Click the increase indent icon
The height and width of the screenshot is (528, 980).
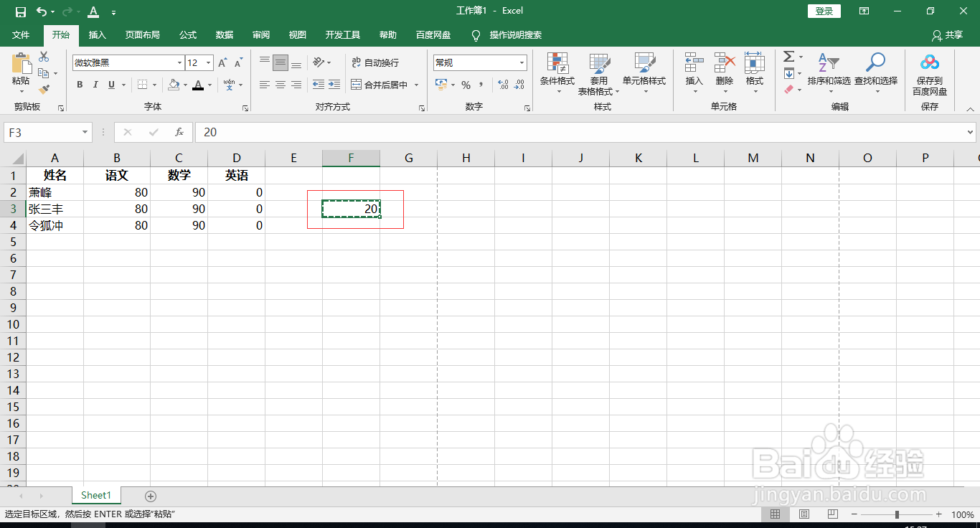point(334,85)
